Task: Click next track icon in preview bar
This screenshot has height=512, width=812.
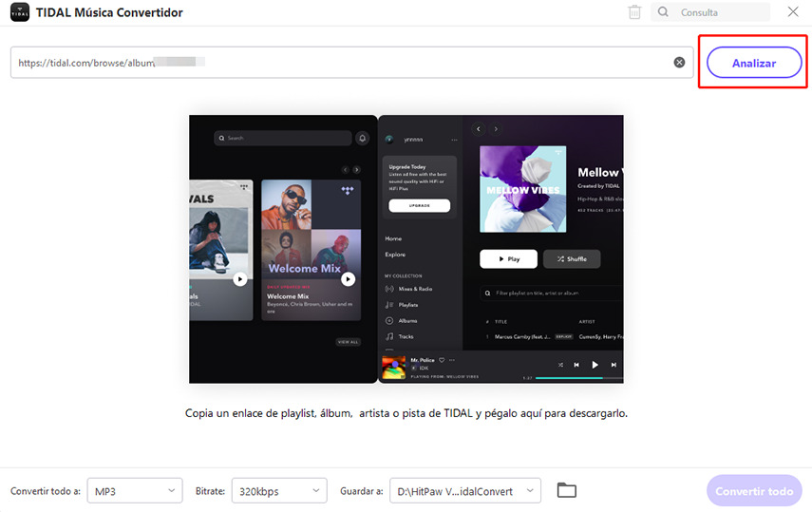Action: (x=614, y=365)
